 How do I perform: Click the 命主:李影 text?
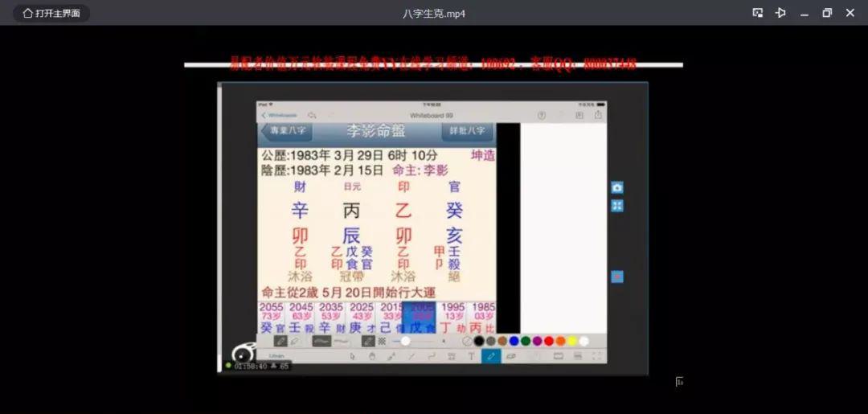pyautogui.click(x=420, y=170)
